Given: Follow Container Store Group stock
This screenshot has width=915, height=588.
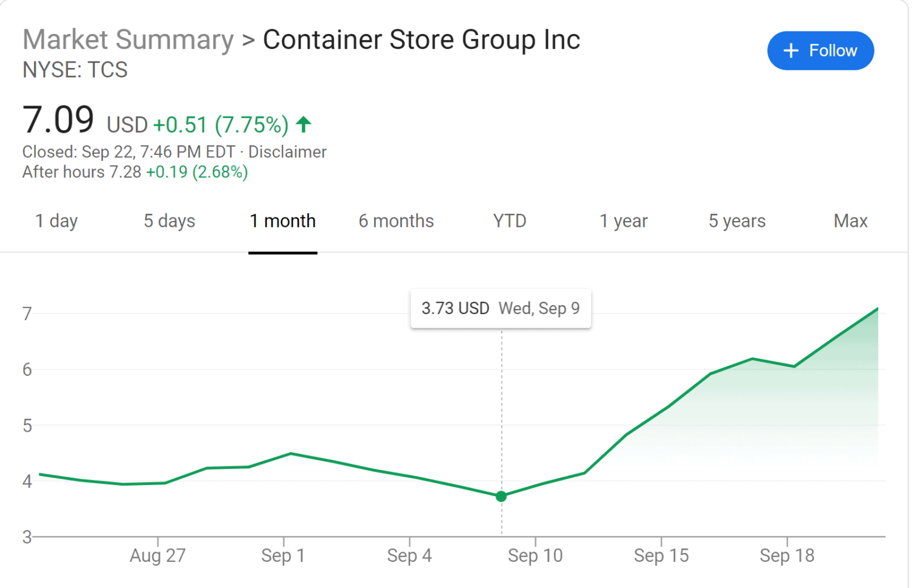Looking at the screenshot, I should click(820, 51).
